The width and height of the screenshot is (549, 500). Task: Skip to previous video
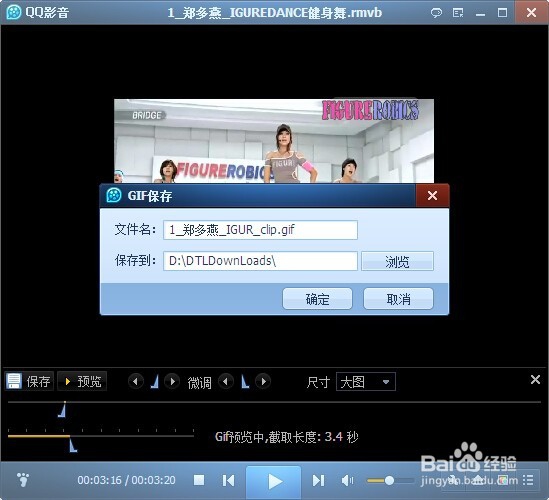pyautogui.click(x=228, y=480)
